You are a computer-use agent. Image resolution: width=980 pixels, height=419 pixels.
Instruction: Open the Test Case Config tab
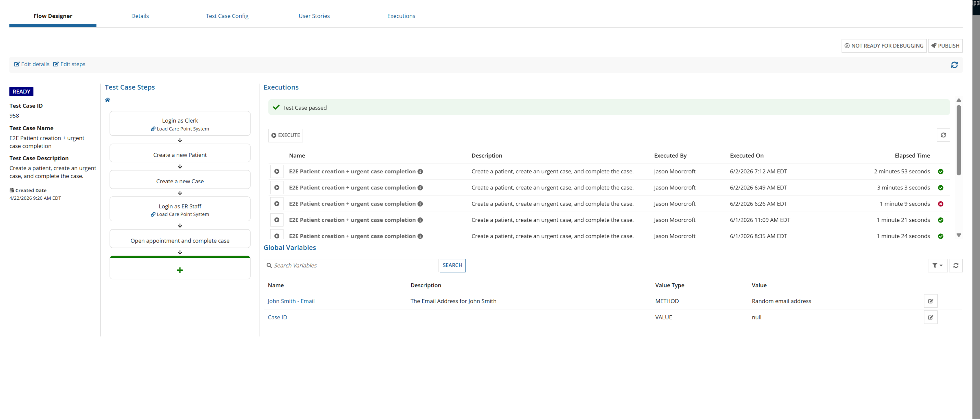click(227, 16)
